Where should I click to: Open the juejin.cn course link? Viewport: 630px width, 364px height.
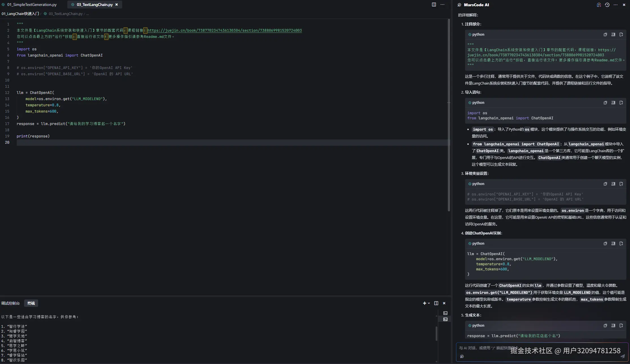point(224,30)
